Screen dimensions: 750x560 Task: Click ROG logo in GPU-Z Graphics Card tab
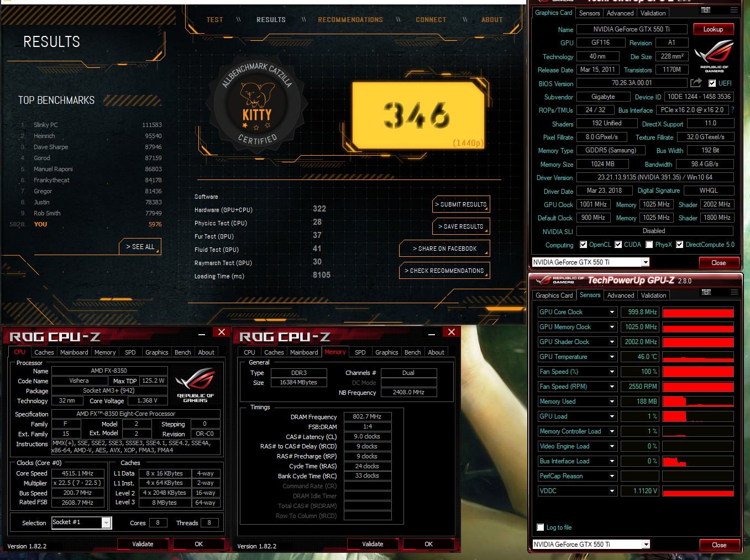pyautogui.click(x=714, y=56)
